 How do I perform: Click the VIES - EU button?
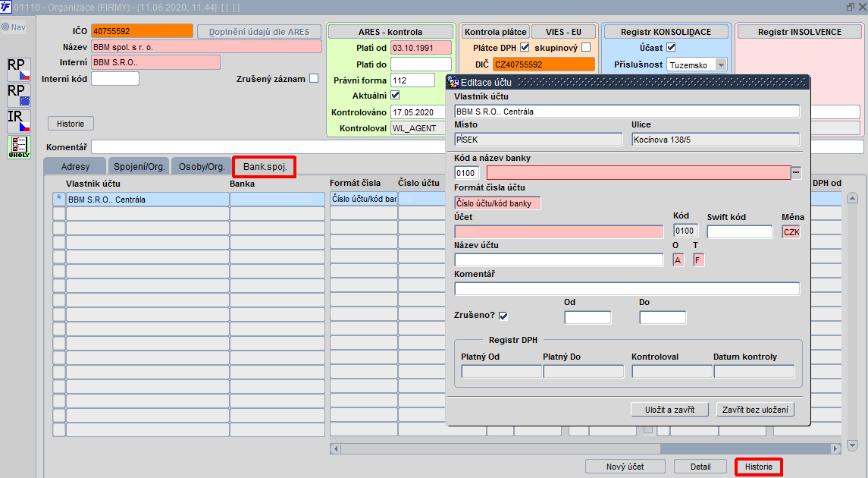click(563, 32)
